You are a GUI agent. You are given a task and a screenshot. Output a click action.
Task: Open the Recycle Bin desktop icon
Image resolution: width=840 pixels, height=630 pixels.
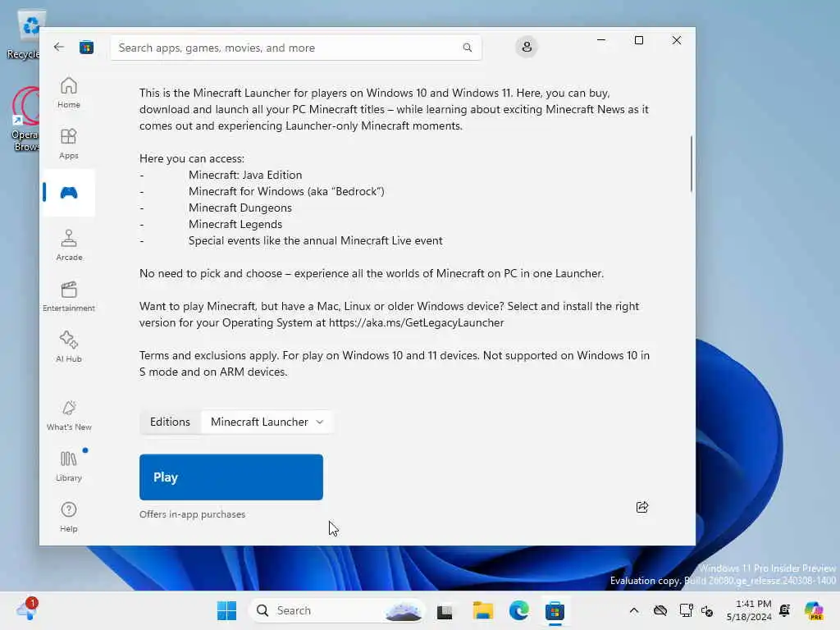pos(25,34)
